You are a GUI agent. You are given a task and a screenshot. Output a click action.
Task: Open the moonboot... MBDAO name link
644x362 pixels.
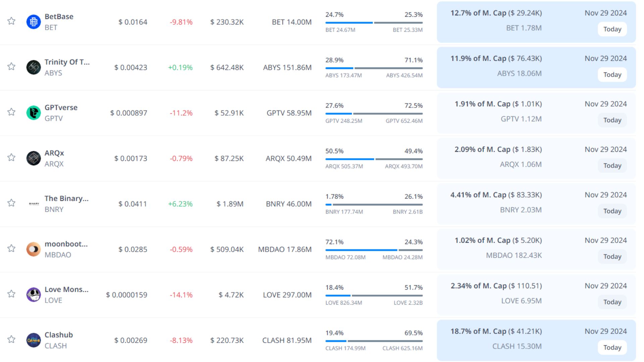66,244
